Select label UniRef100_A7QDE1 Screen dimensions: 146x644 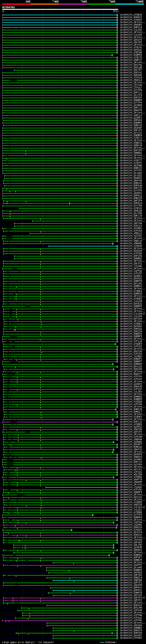coord(131,324)
